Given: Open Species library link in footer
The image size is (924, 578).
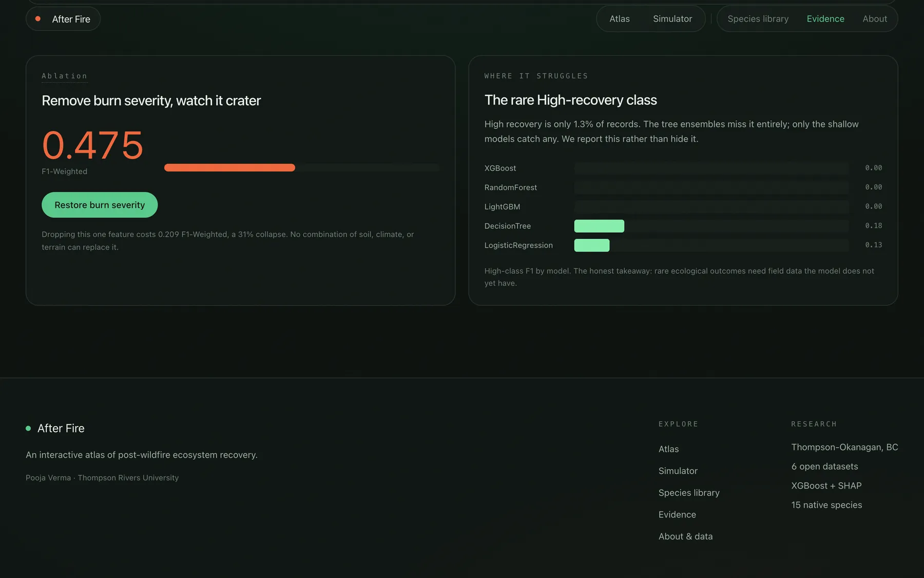Looking at the screenshot, I should 689,493.
